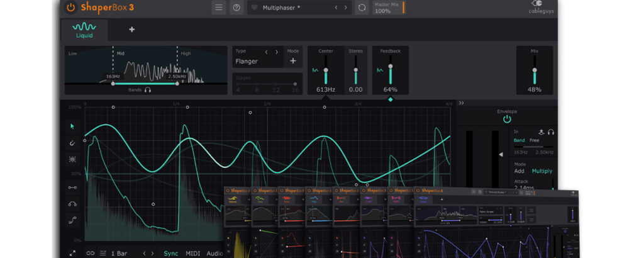
Task: Open the yellow Volume ShaperBox thumbnail
Action: (x=238, y=222)
